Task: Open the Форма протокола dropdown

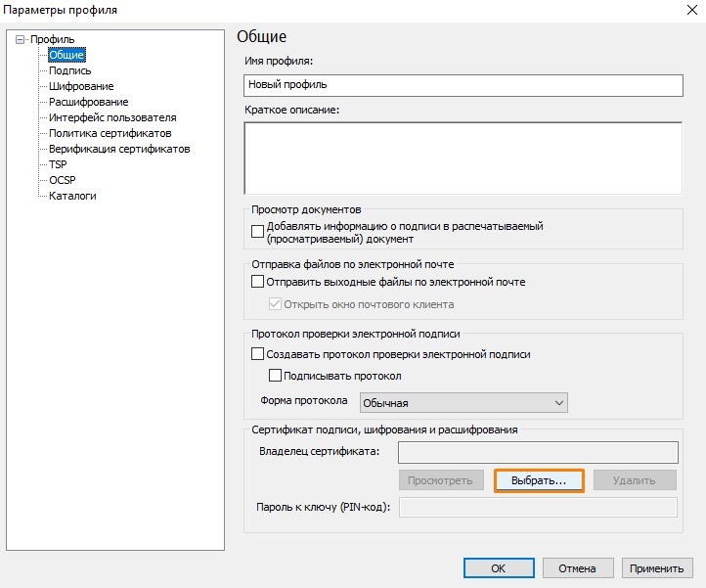Action: 463,403
